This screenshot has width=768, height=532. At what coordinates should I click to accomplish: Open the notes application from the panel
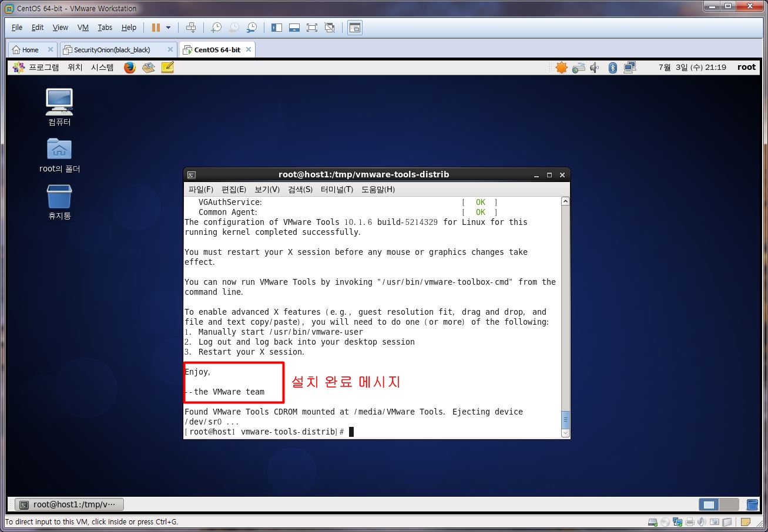(167, 68)
